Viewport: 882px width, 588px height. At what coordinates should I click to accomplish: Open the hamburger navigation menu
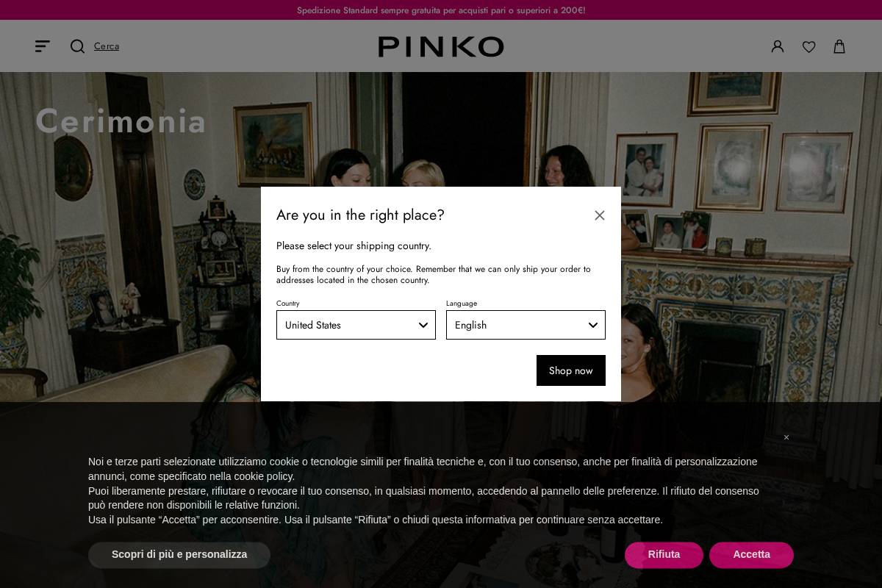tap(42, 46)
